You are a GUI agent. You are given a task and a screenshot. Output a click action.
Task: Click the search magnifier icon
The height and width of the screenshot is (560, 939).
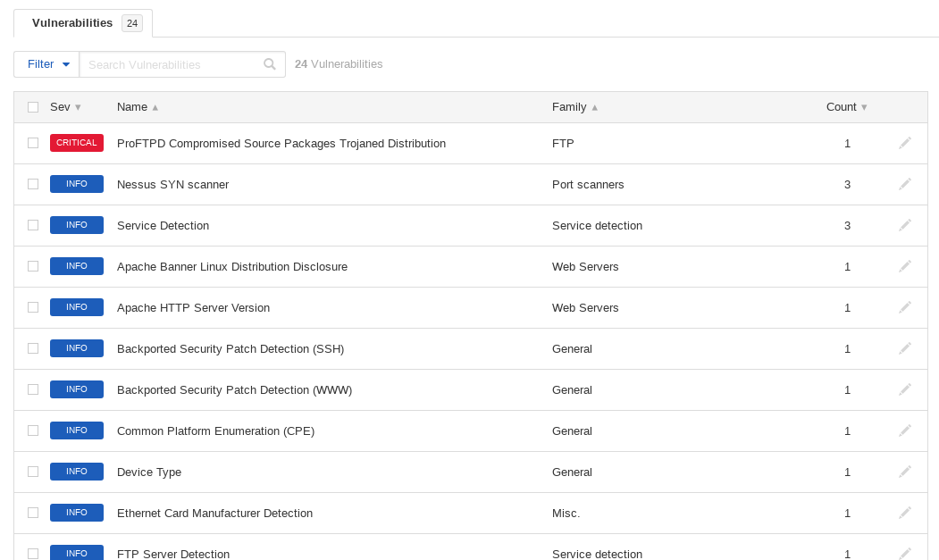270,64
